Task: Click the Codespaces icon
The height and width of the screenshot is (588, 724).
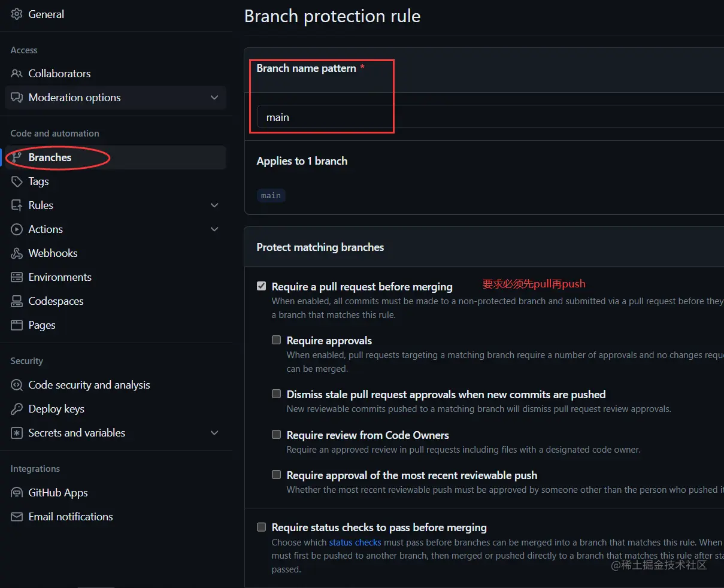Action: click(x=17, y=301)
